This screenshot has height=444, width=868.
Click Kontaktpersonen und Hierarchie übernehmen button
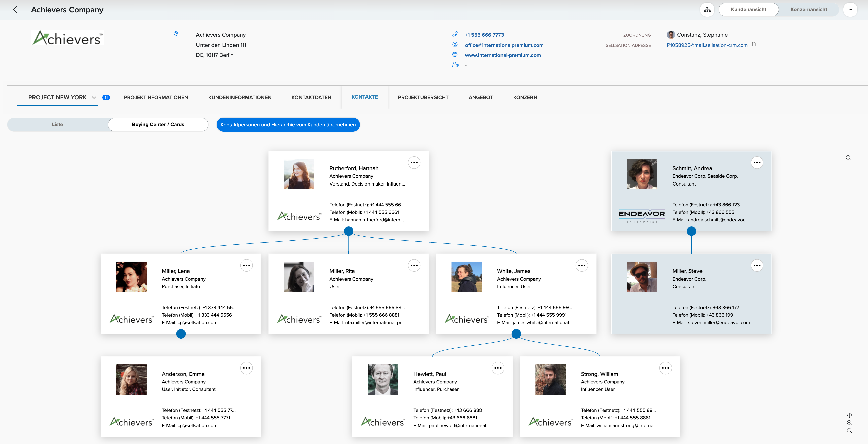pyautogui.click(x=288, y=125)
